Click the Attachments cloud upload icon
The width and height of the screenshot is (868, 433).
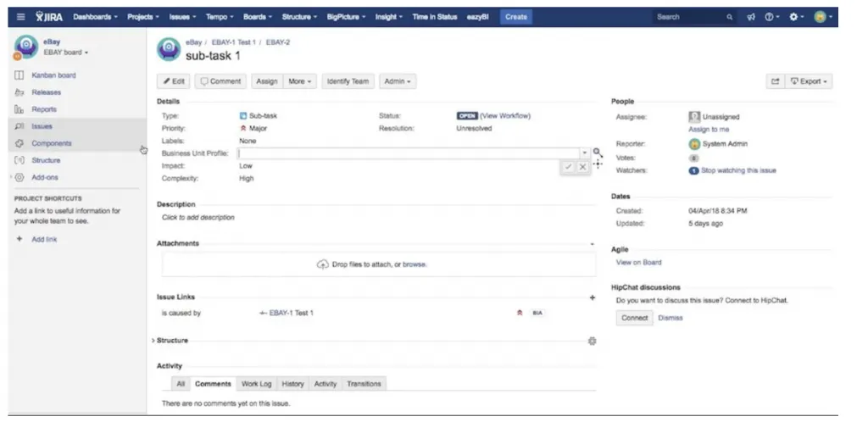click(323, 264)
